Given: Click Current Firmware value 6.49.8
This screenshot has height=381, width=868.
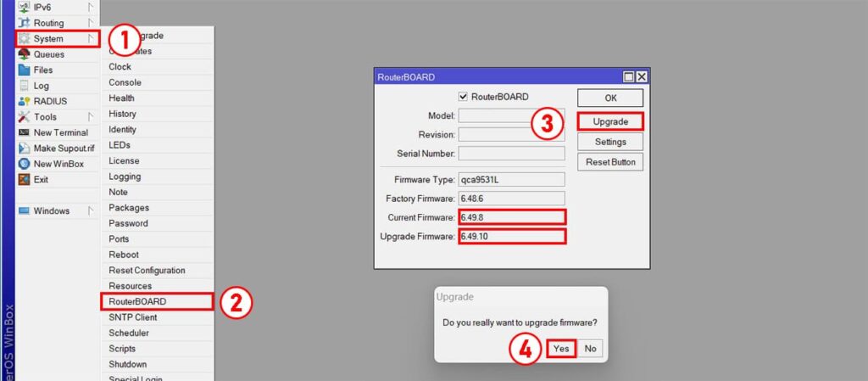Looking at the screenshot, I should [x=511, y=217].
